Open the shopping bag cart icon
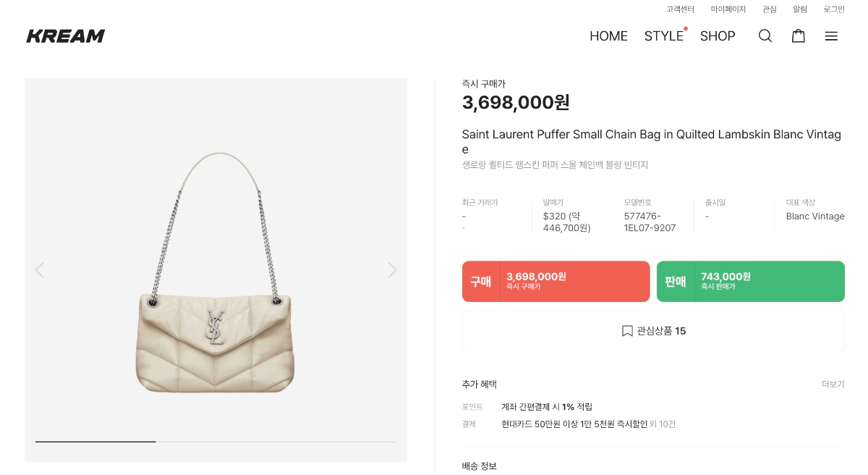 [x=798, y=36]
